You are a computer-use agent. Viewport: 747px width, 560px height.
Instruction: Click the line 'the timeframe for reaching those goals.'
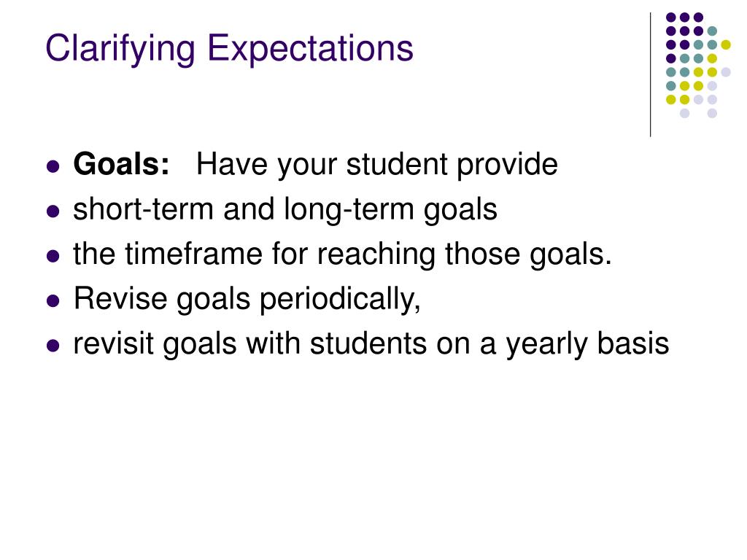[x=343, y=254]
